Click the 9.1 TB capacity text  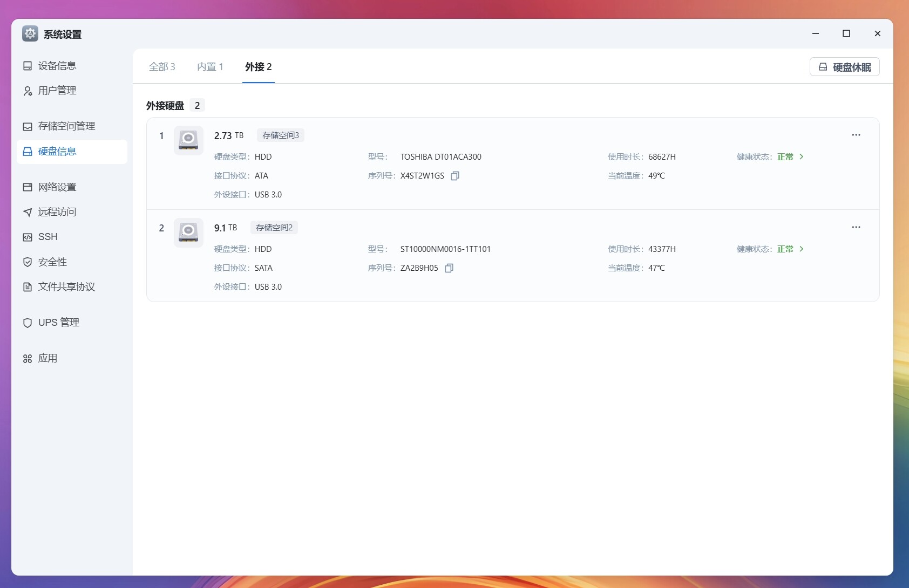[x=226, y=228]
